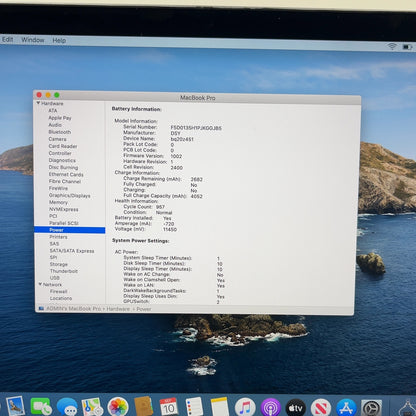The width and height of the screenshot is (416, 416).
Task: Open the Music app in Dock
Action: [x=245, y=407]
